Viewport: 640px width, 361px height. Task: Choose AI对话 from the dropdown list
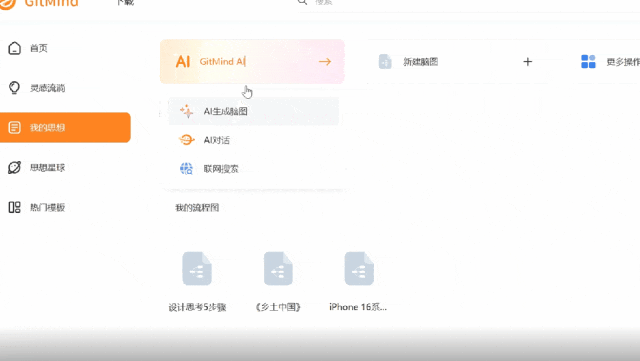click(253, 140)
